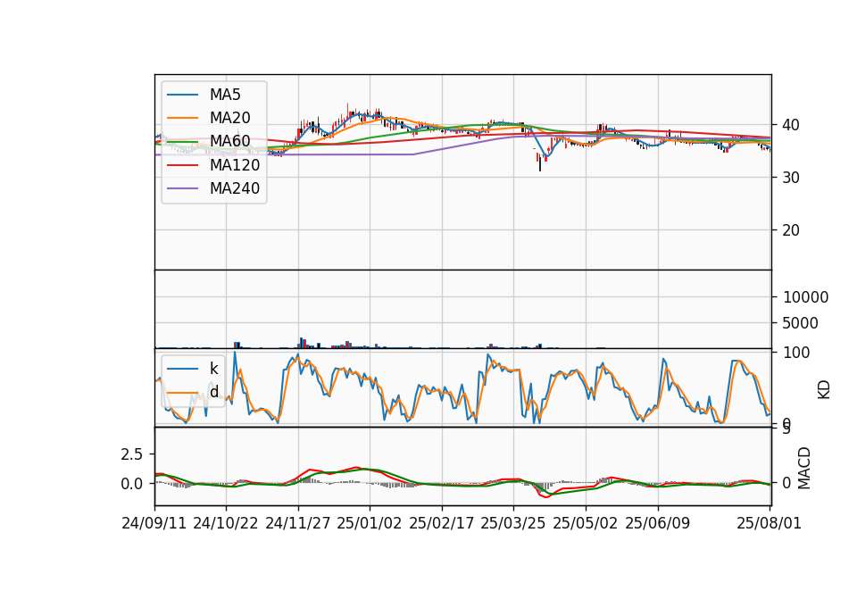Screen dimensions: 857x616
Task: Click the 25/06/09 date tick label
Action: 658,523
